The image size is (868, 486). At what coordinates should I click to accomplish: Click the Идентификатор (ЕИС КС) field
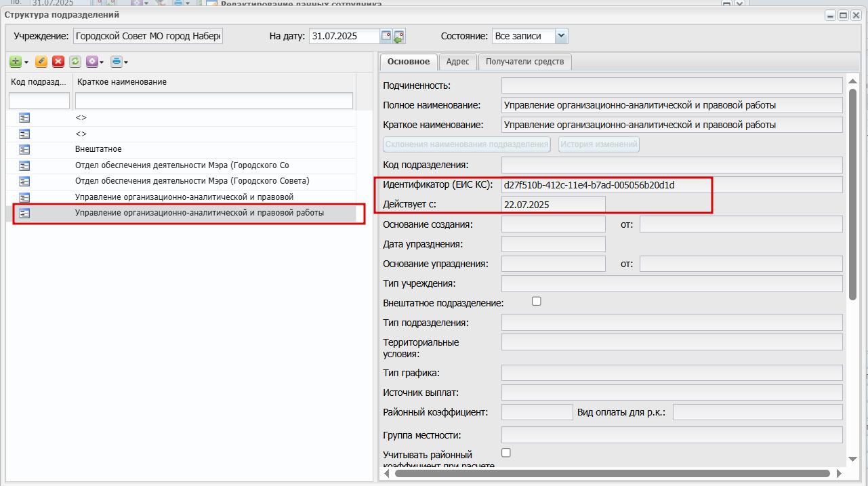click(672, 184)
